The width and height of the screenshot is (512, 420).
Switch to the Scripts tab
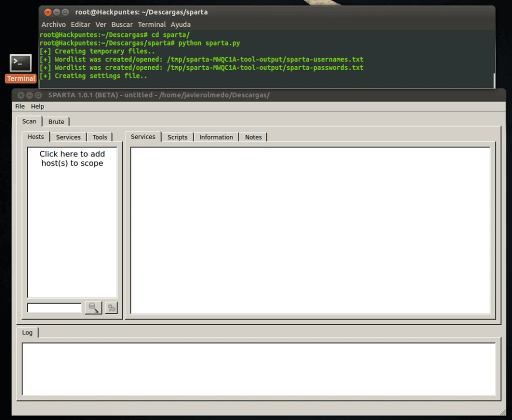point(177,137)
